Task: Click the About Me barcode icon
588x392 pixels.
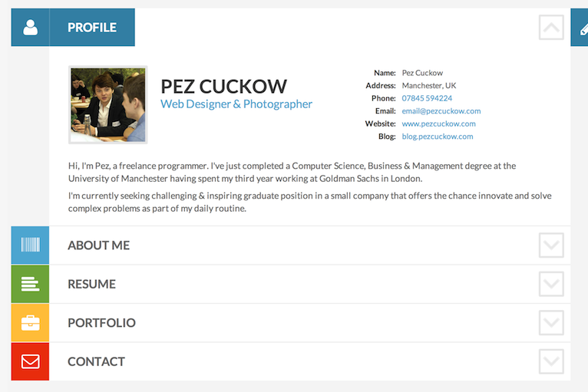Action: (30, 245)
